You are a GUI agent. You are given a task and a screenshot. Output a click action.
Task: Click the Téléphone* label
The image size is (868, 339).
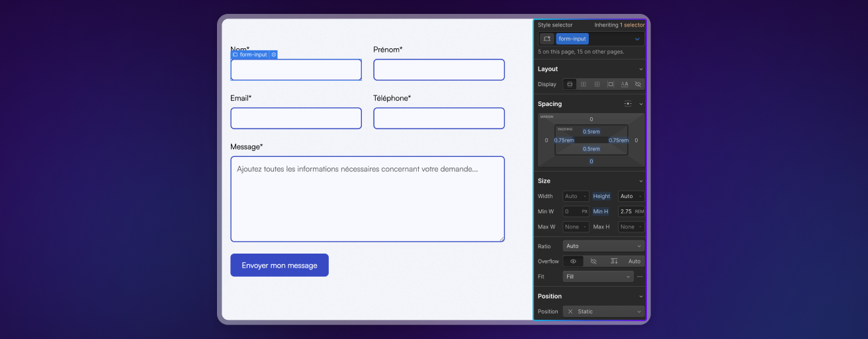point(392,98)
